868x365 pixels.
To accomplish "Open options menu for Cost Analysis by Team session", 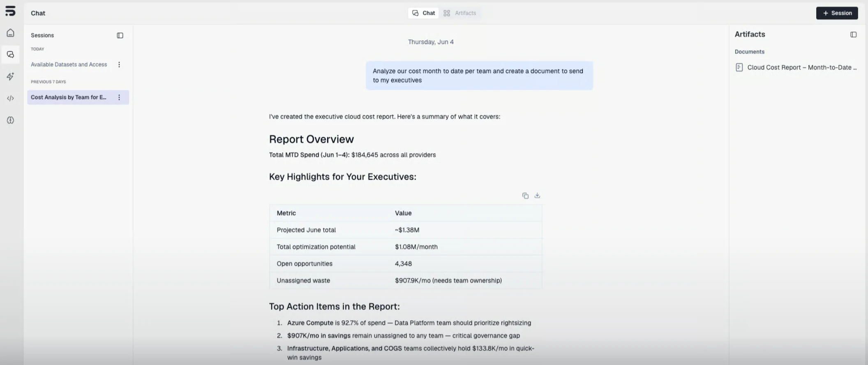I will click(119, 97).
